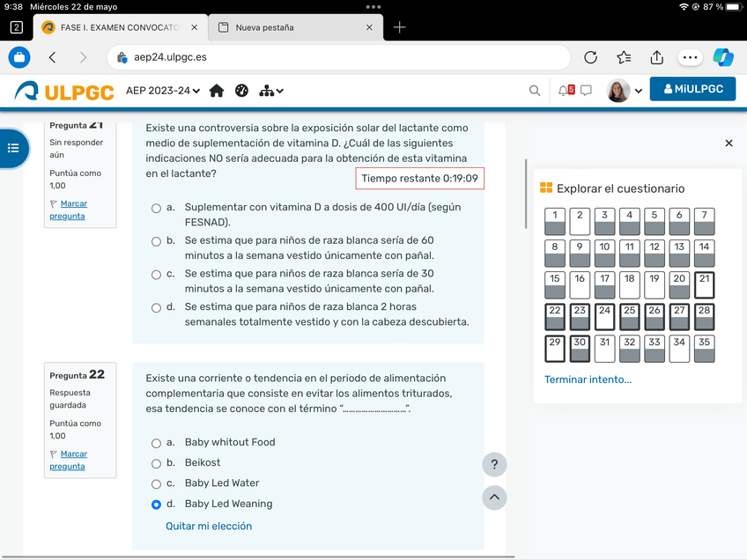Expand the site structure menu dropdown

pos(271,91)
